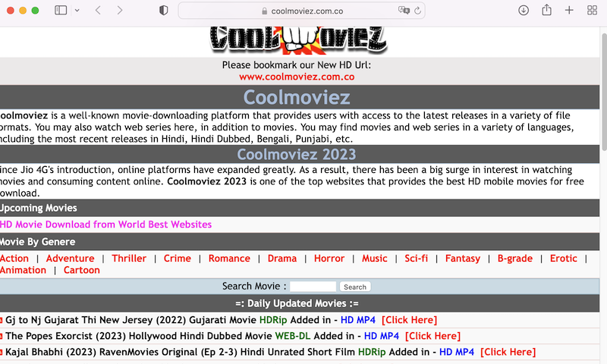Open HD MP4 for The Popes Exorcist
This screenshot has height=364, width=607.
pos(382,336)
